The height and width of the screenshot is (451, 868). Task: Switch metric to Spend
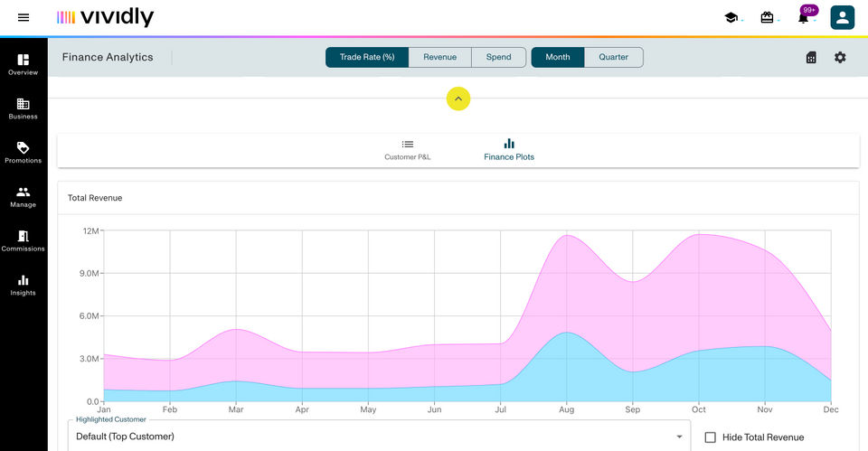pos(499,57)
